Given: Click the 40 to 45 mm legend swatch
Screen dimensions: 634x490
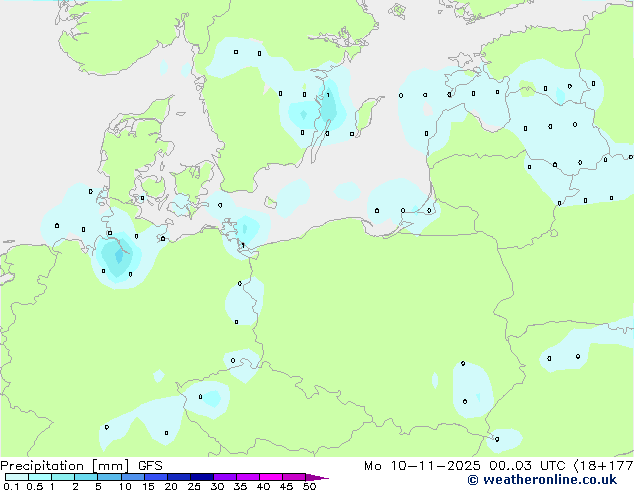Looking at the screenshot, I should 271,477.
